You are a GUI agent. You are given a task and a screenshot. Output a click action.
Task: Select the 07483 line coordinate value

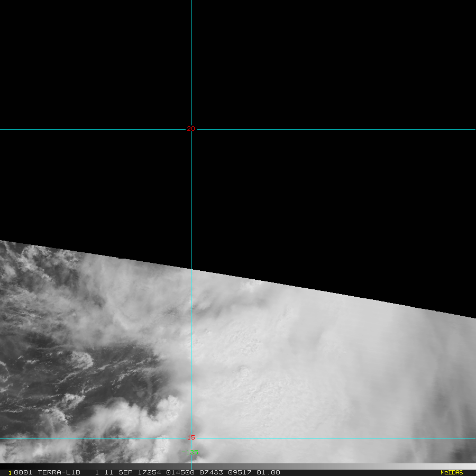click(x=211, y=472)
